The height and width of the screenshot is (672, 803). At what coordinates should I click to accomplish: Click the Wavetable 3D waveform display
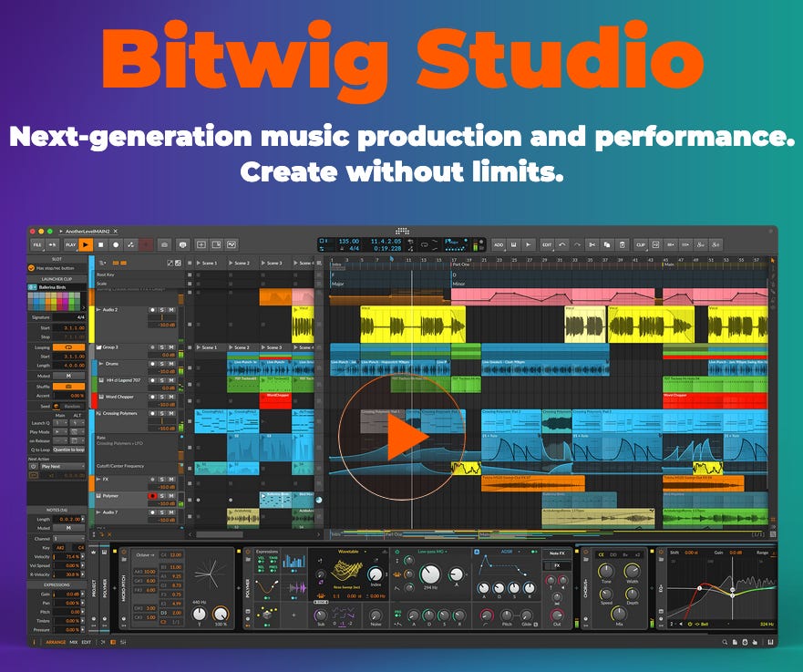(345, 571)
